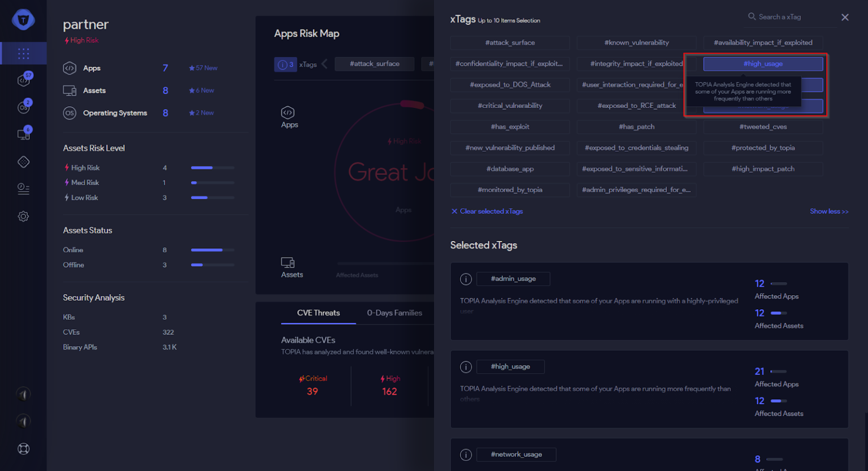
Task: Open the settings gear in sidebar
Action: [x=23, y=217]
